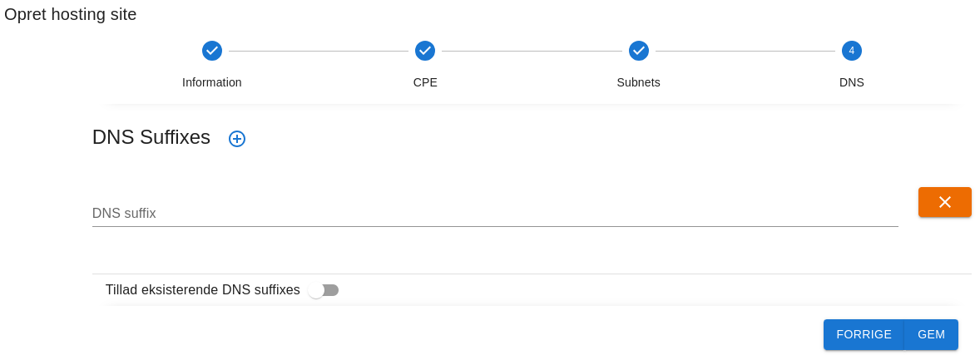This screenshot has height=360, width=980.
Task: Click the Tillad eksisterende DNS suffixes label
Action: click(x=202, y=290)
